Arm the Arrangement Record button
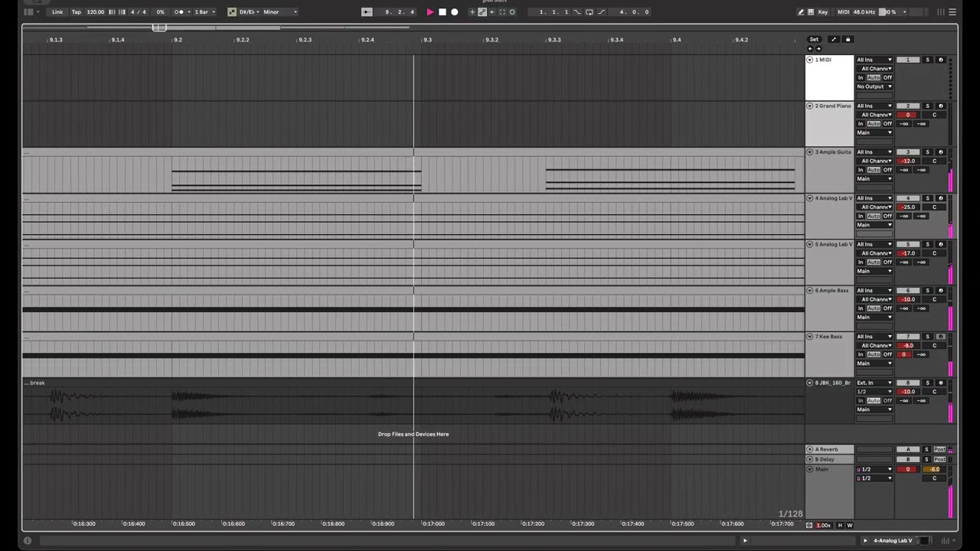980x551 pixels. pos(454,12)
